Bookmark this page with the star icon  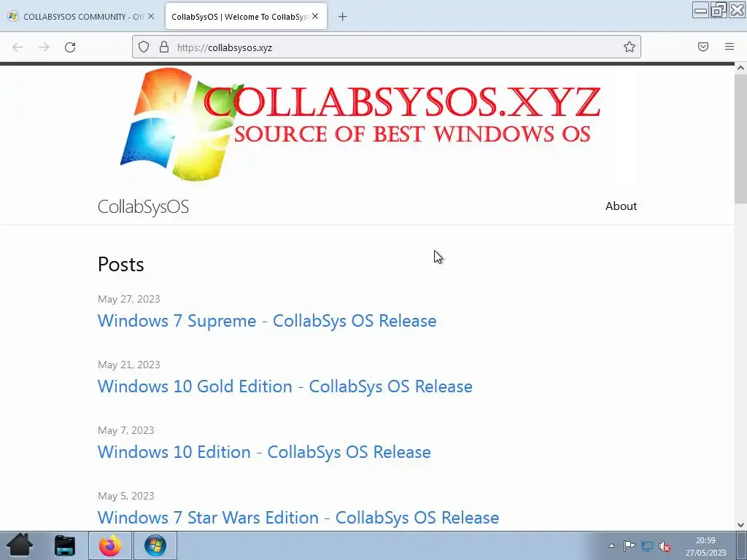[630, 47]
